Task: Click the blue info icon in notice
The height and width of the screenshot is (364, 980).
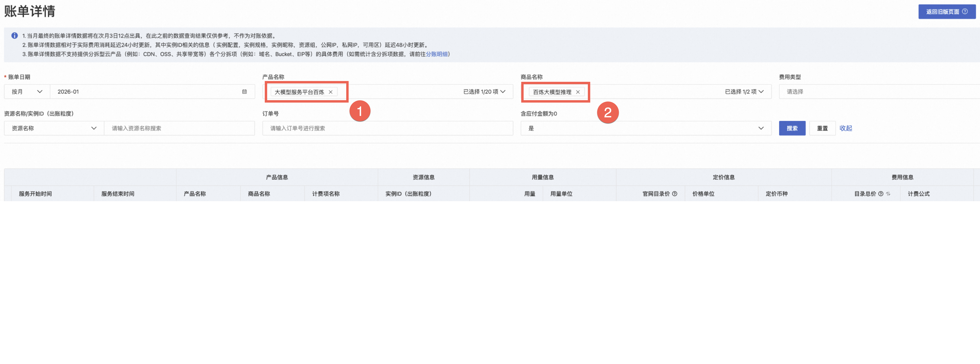Action: 14,36
